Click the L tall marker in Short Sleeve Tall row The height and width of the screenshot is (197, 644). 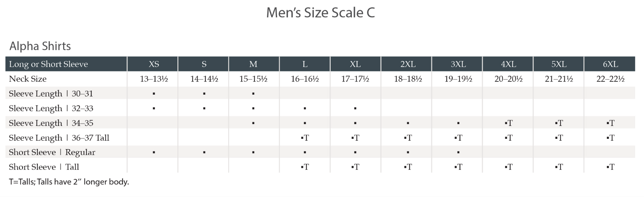point(305,167)
